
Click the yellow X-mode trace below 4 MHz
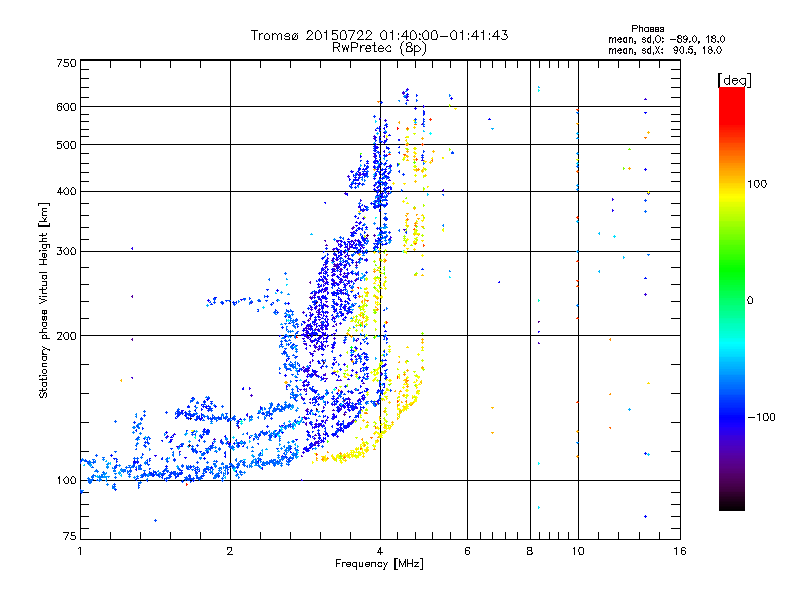coord(343,456)
